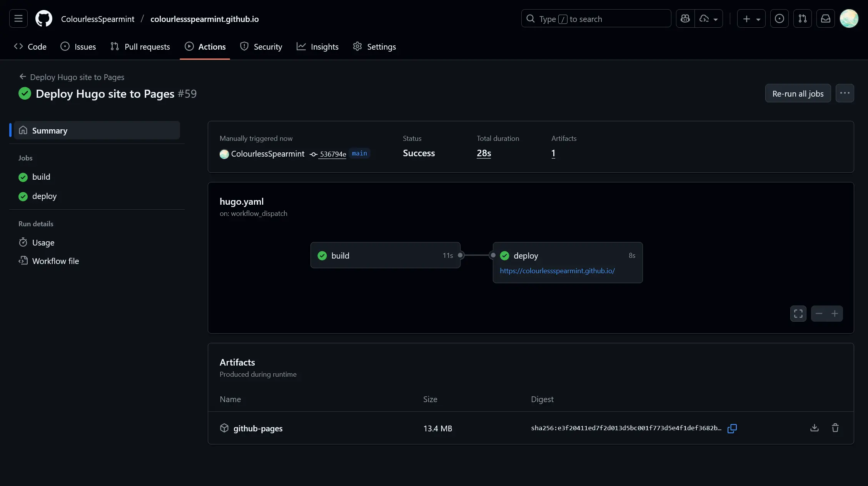The width and height of the screenshot is (868, 486).
Task: Click the 13.4 MB size value
Action: [437, 428]
